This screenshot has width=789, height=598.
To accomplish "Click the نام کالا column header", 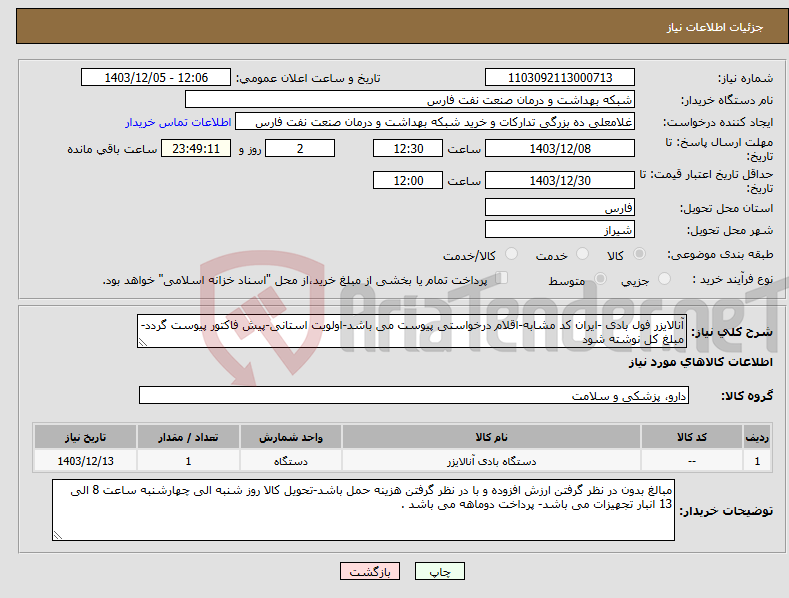I will coord(491,437).
